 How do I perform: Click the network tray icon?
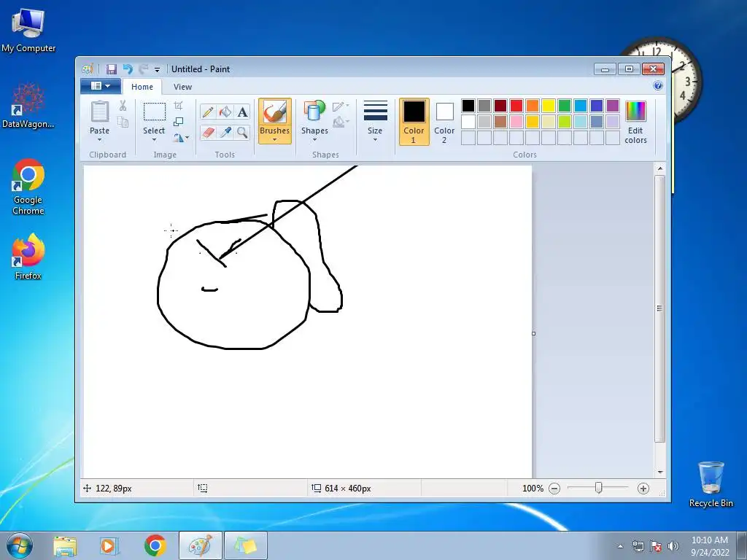tap(638, 546)
